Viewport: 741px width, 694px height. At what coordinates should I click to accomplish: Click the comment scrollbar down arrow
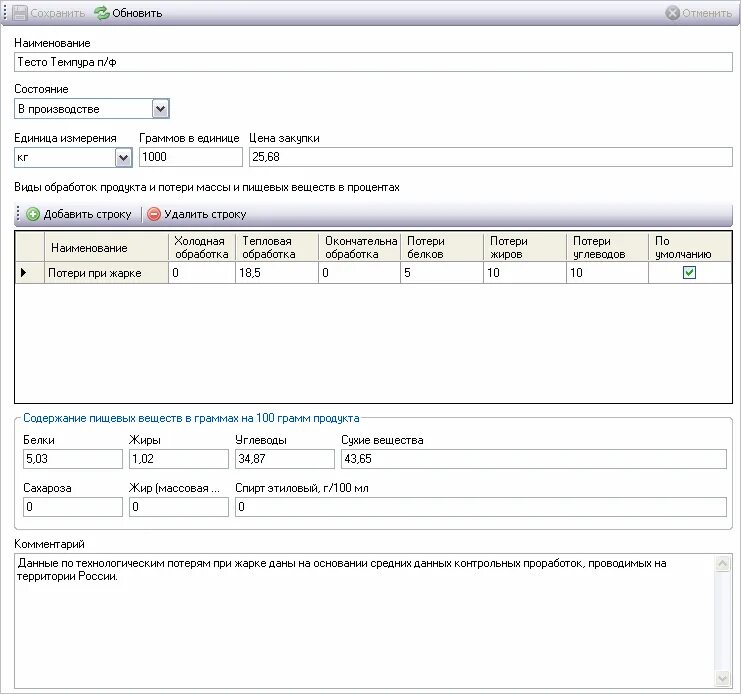tap(722, 678)
